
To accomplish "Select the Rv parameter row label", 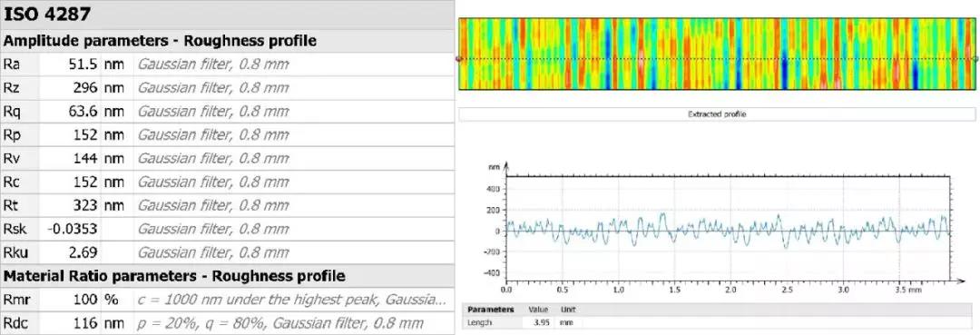I will coord(12,158).
